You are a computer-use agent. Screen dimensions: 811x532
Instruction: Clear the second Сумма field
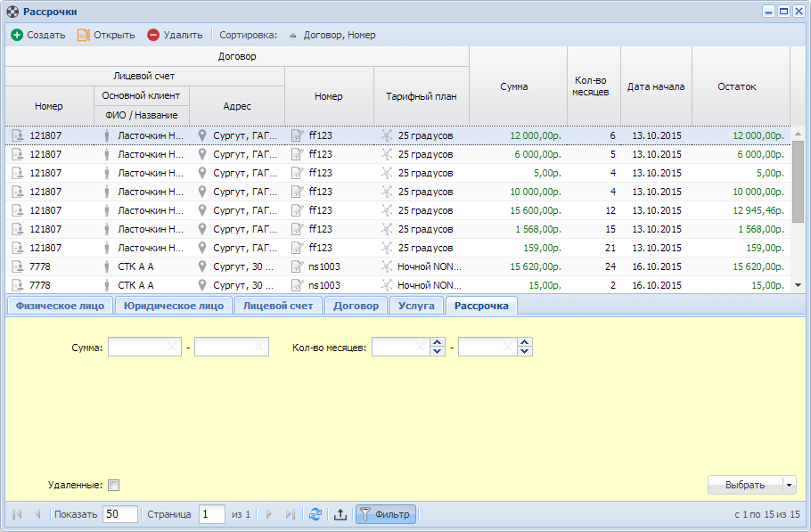pos(259,347)
